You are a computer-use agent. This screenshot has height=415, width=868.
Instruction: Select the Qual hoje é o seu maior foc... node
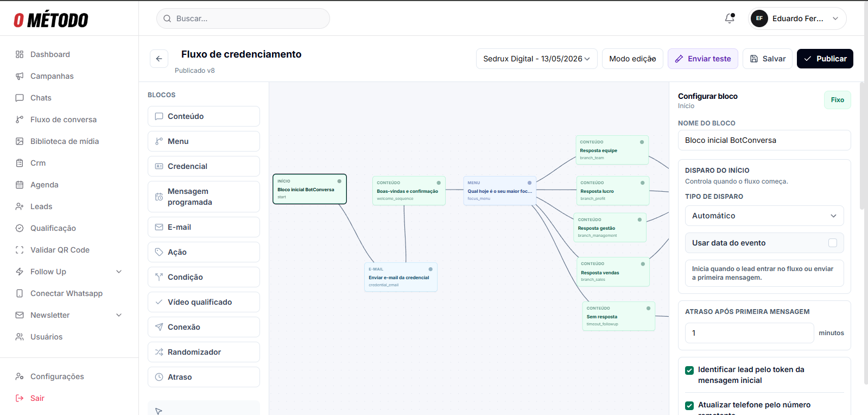(499, 191)
